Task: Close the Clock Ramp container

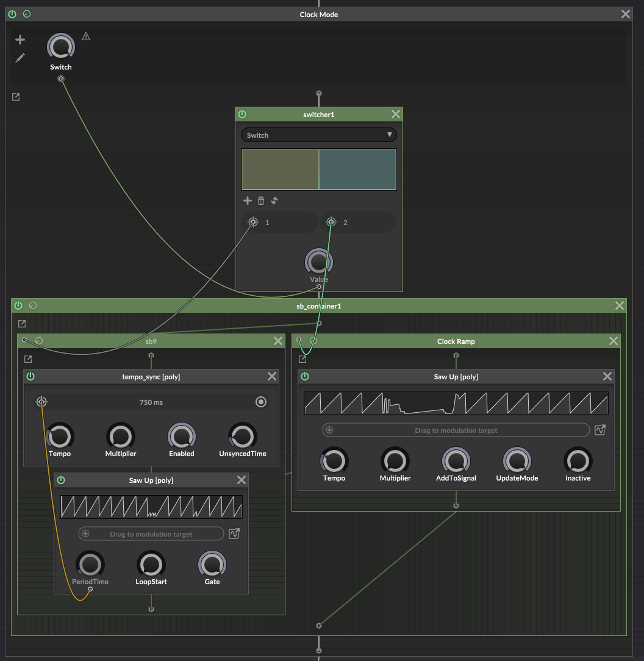Action: click(x=614, y=341)
